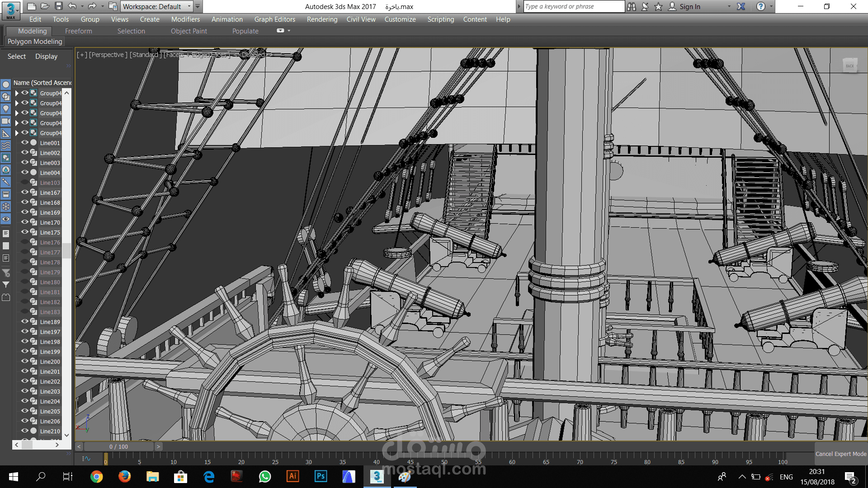Viewport: 868px width, 488px height.
Task: Open the 3ds Max application menu button
Action: point(11,10)
